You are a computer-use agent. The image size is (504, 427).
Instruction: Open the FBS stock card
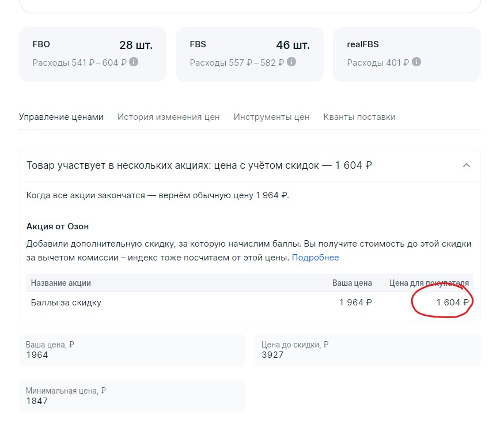tap(249, 54)
